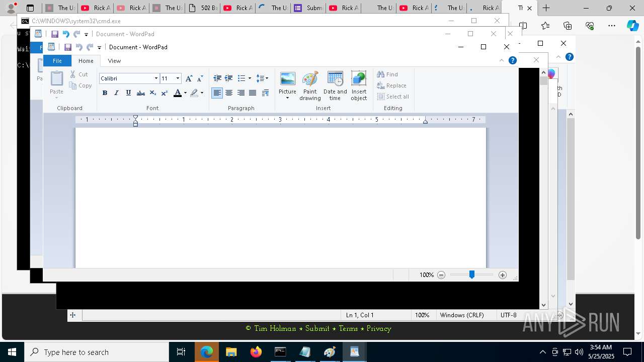Align text left
644x362 pixels.
pyautogui.click(x=217, y=93)
